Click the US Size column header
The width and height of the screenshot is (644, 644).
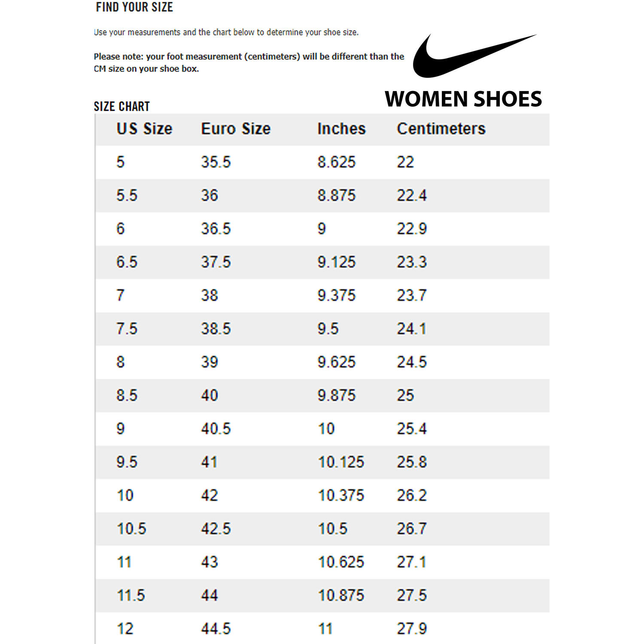(x=144, y=129)
